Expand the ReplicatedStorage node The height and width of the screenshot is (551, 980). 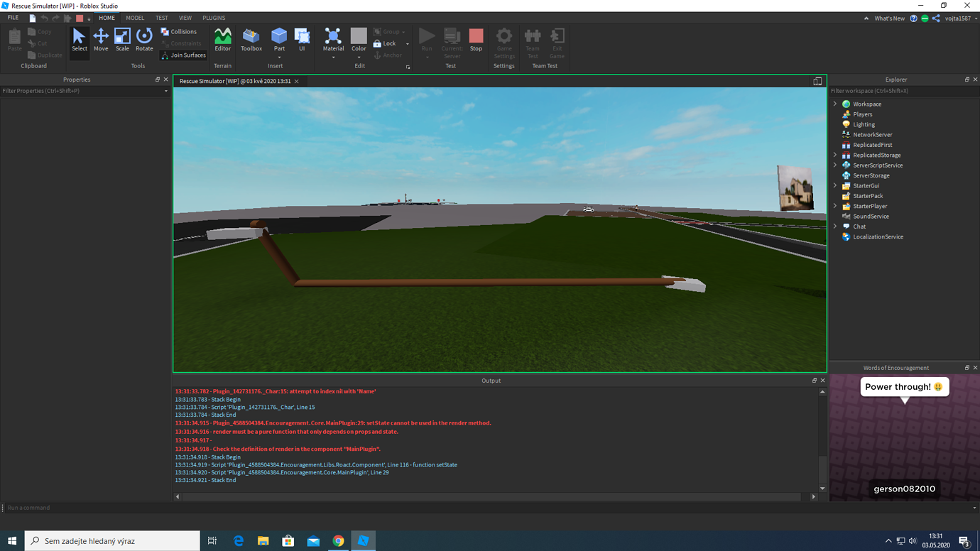[834, 155]
